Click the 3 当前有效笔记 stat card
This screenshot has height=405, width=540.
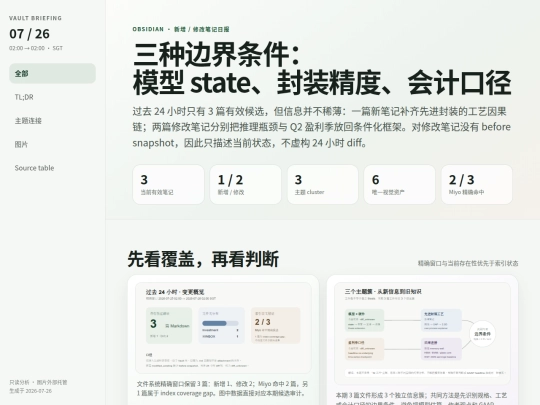click(168, 185)
